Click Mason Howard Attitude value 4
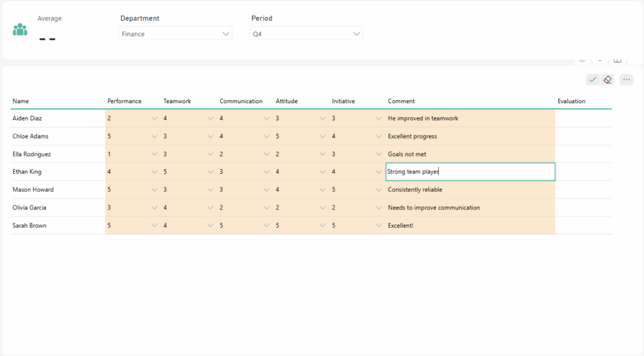The height and width of the screenshot is (356, 644). click(x=277, y=190)
